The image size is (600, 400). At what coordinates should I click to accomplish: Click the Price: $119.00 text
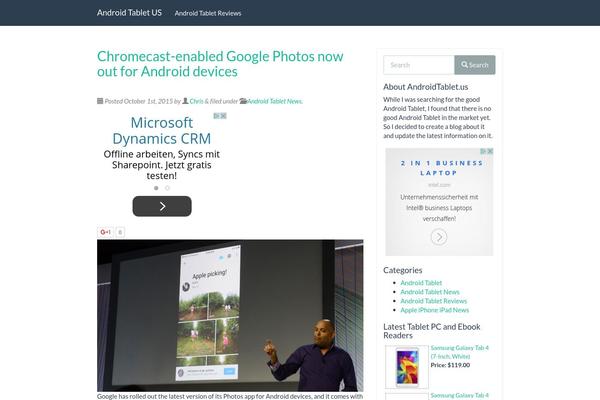point(450,365)
